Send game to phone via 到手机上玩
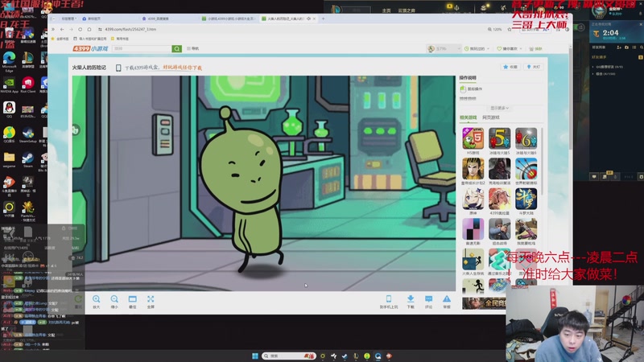The image size is (644, 362). [x=389, y=302]
